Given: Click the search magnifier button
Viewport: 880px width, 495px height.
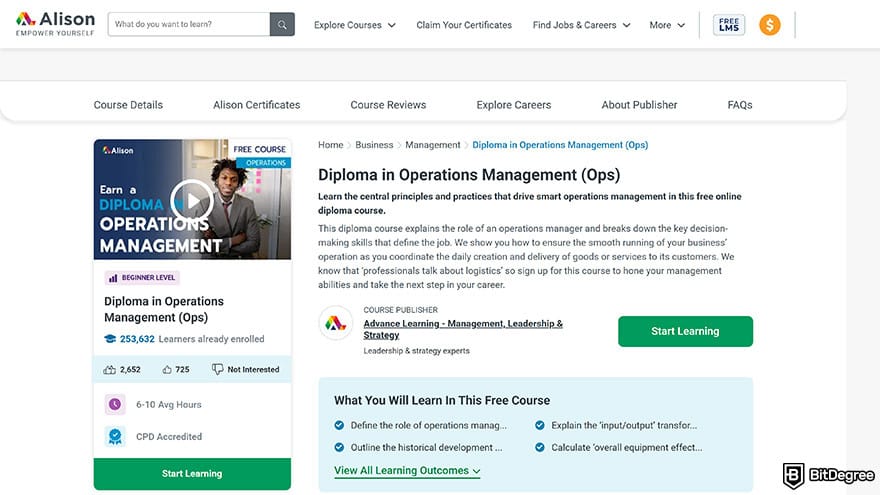Looking at the screenshot, I should click(x=282, y=25).
